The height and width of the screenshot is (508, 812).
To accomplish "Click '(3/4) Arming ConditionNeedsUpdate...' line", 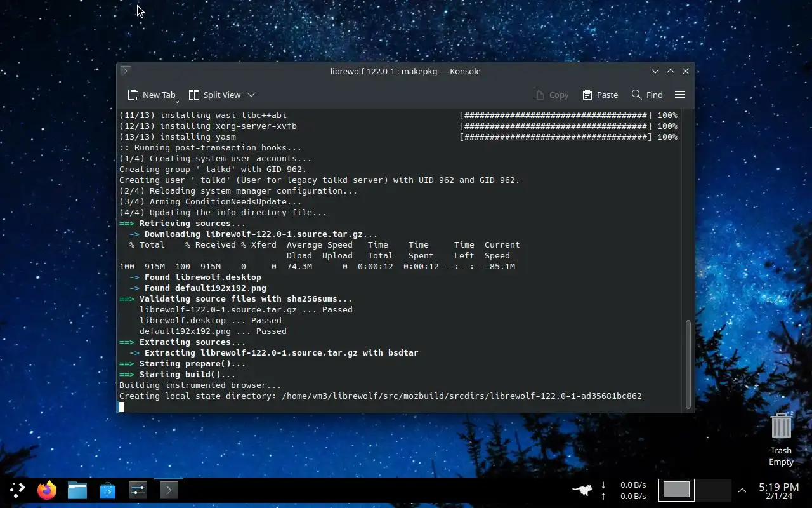I will [210, 202].
